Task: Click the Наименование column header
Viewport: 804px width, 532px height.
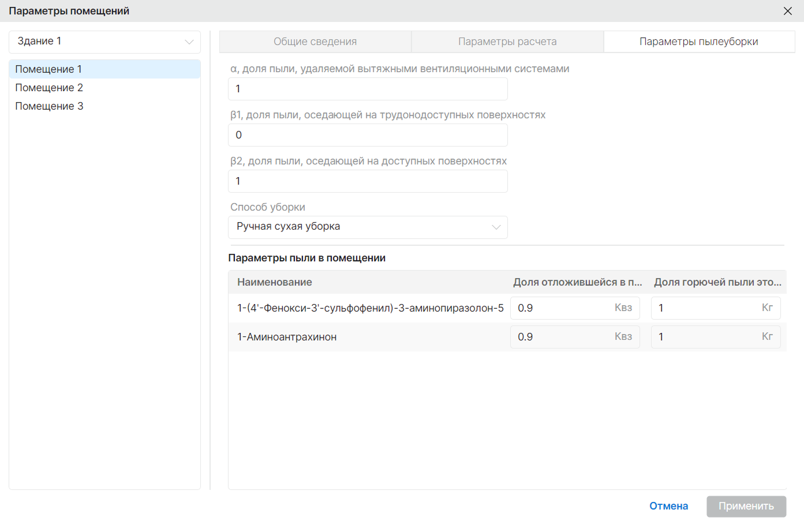Action: pyautogui.click(x=274, y=282)
